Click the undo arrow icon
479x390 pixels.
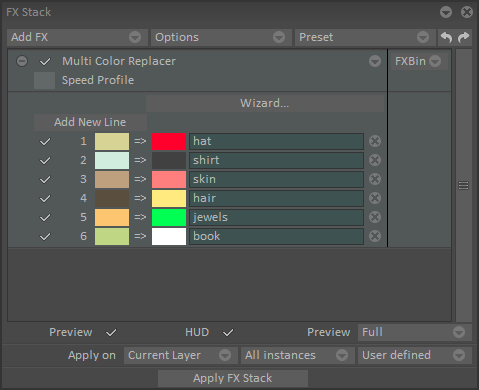[x=446, y=37]
